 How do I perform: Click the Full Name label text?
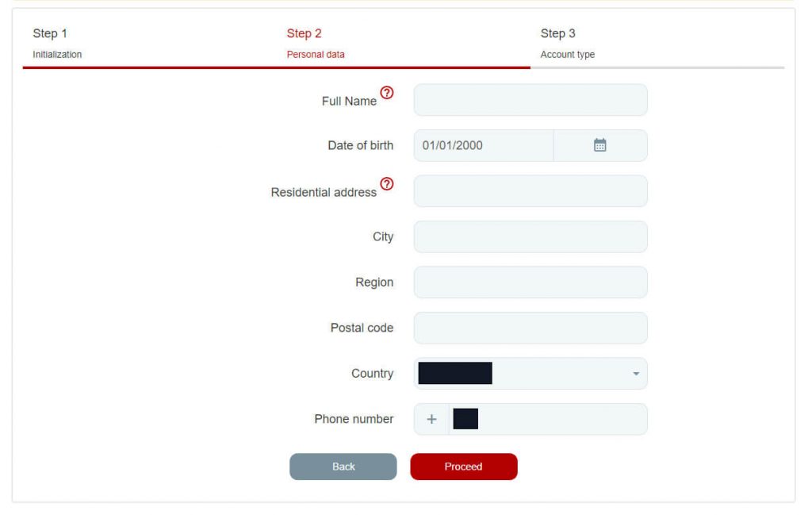tap(349, 101)
